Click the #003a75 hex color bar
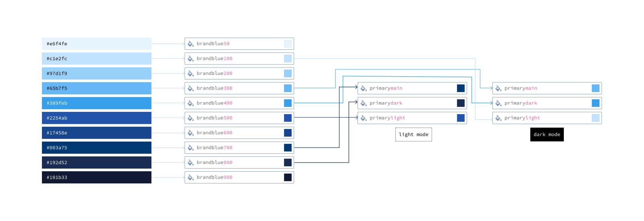This screenshot has width=644, height=221. (97, 148)
